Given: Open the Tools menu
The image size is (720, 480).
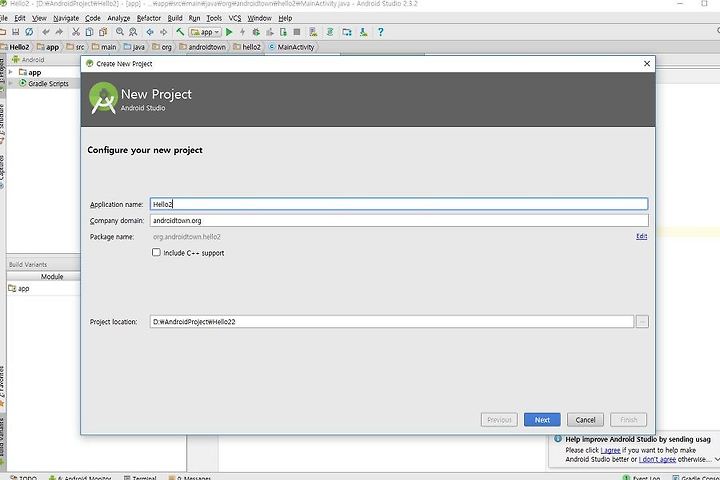Looking at the screenshot, I should 214,18.
